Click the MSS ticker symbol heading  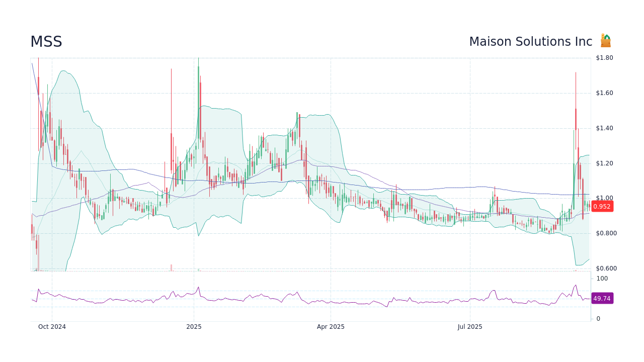pos(46,42)
